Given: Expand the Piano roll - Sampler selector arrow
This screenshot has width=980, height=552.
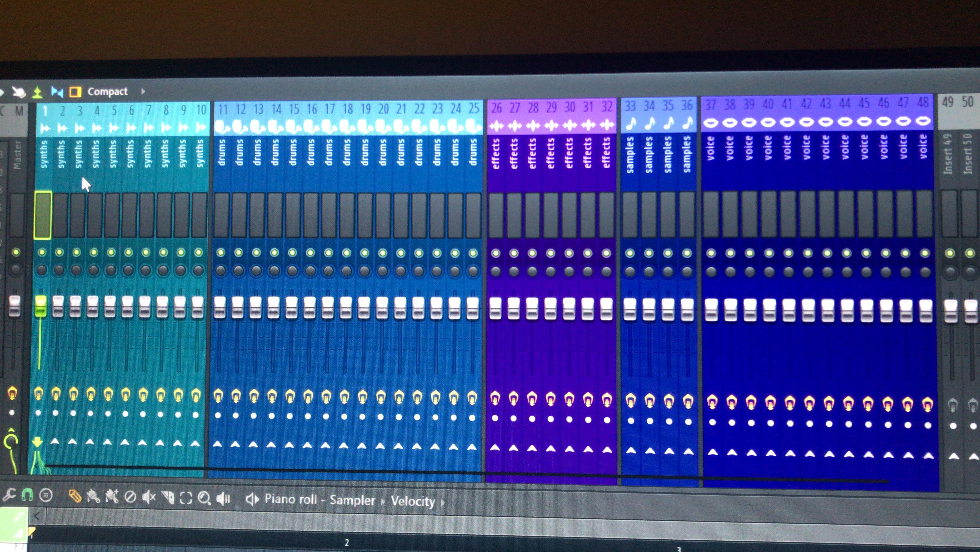Looking at the screenshot, I should click(x=383, y=501).
